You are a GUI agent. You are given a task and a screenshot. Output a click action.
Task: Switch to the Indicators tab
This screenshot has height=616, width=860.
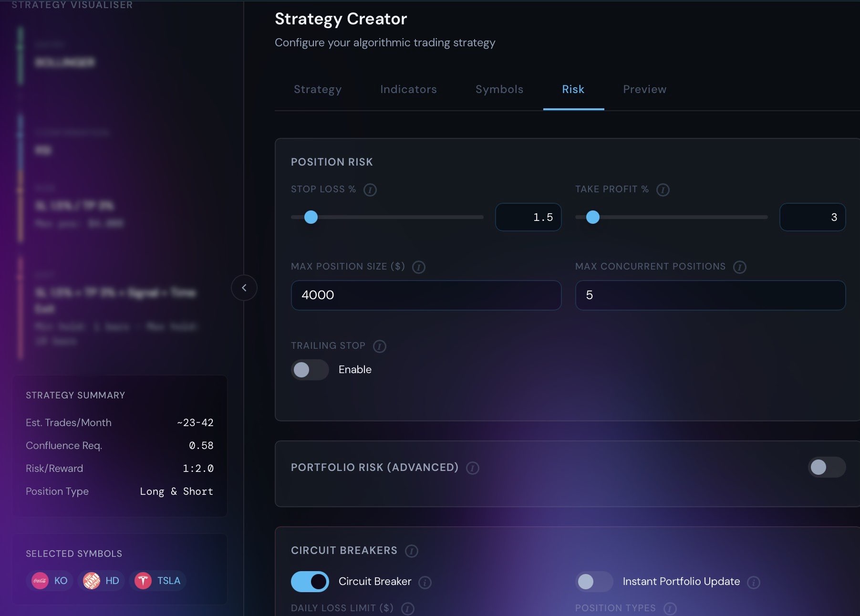pyautogui.click(x=408, y=89)
